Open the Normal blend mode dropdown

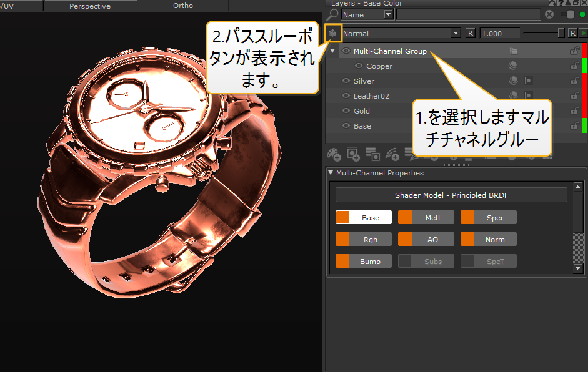click(456, 33)
